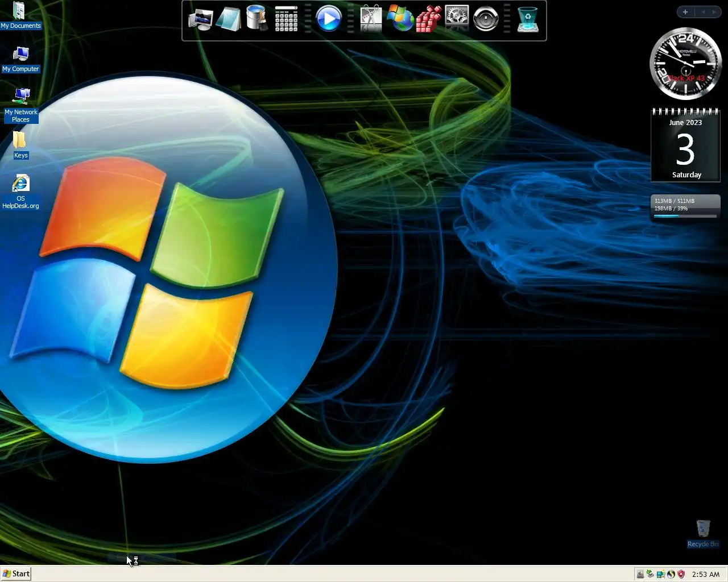Click the June 2023 calendar gadget
Screen dimensions: 728x582
[685, 145]
